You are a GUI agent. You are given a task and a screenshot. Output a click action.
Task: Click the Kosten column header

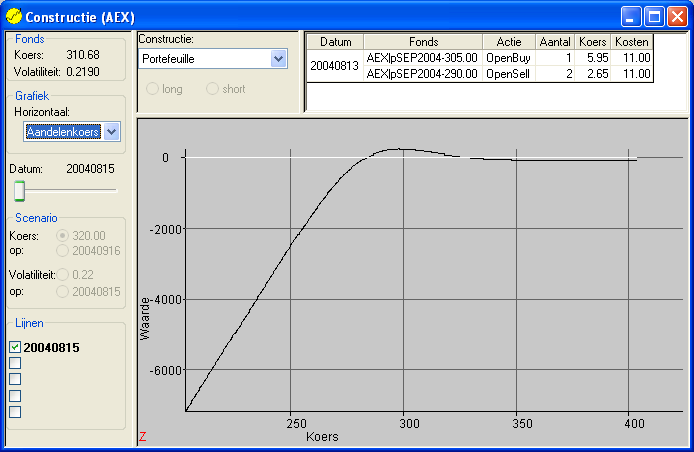point(632,42)
